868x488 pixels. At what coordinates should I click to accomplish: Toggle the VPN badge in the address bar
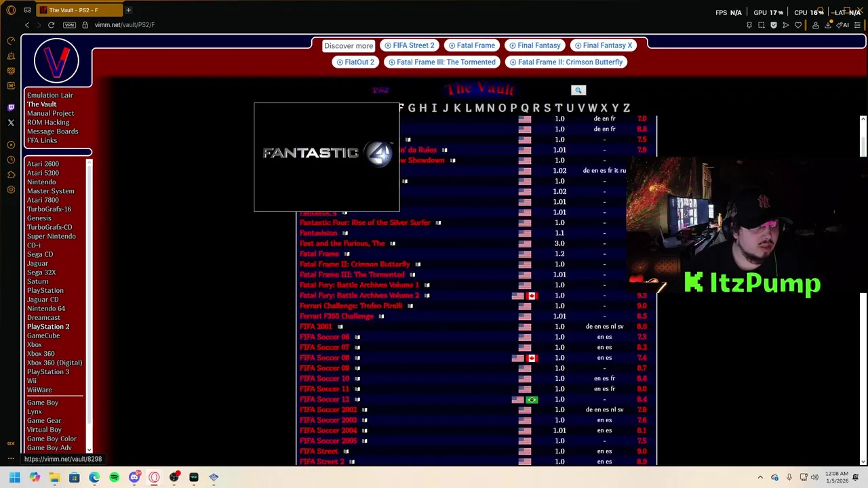pos(69,25)
